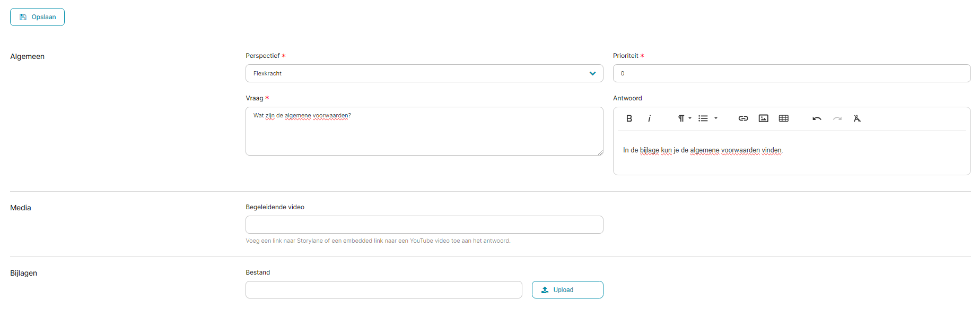Viewport: 980px width, 316px height.
Task: Open the paragraph style dropdown
Action: (684, 118)
